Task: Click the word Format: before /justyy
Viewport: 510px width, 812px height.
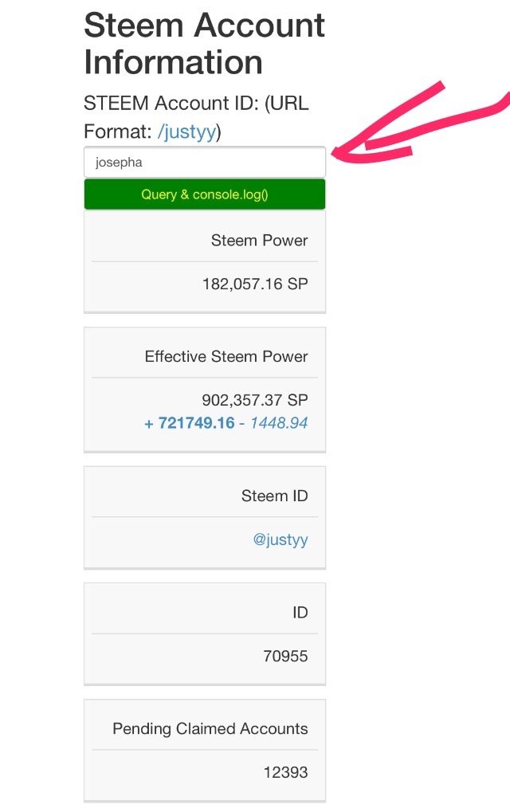Action: pyautogui.click(x=118, y=132)
